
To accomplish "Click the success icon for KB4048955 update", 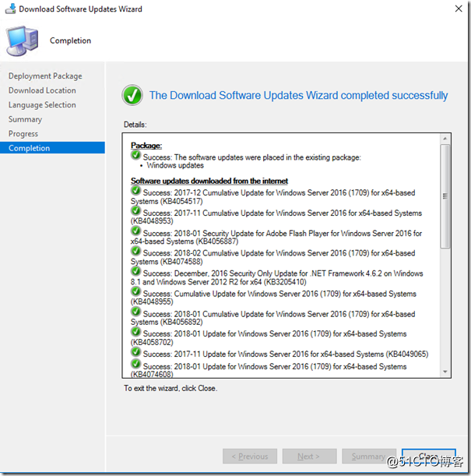I will [x=135, y=291].
